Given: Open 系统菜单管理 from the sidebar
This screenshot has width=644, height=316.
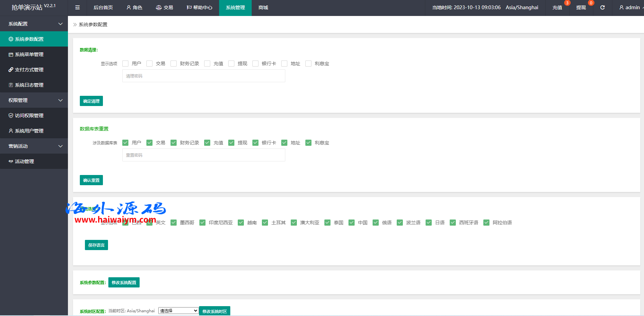Looking at the screenshot, I should pos(29,54).
